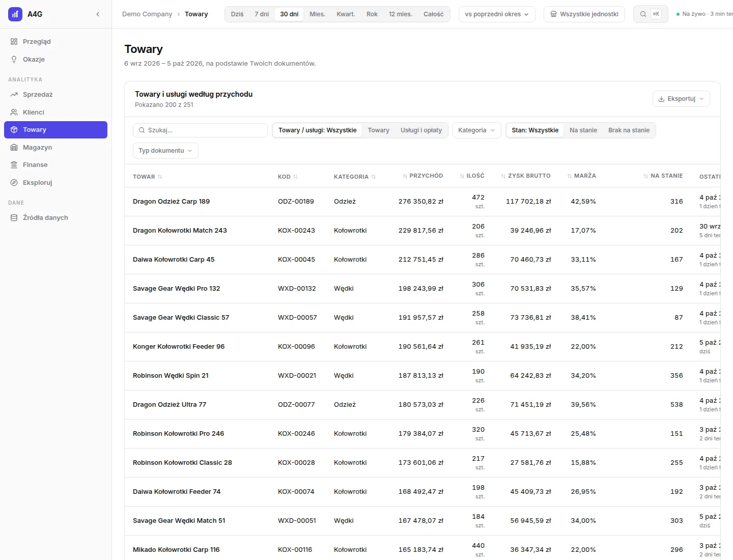The height and width of the screenshot is (560, 733).
Task: Filter stock to Na stanie
Action: coord(583,130)
